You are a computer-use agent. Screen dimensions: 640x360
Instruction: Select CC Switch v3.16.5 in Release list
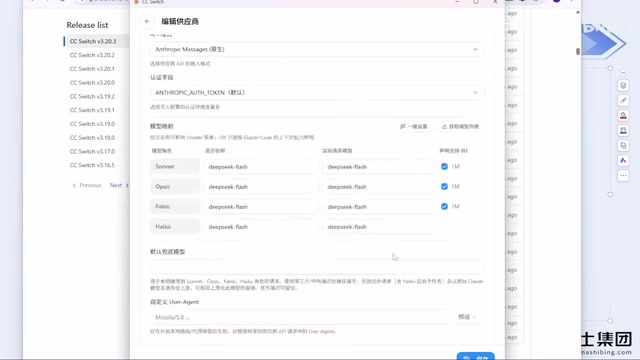point(92,165)
